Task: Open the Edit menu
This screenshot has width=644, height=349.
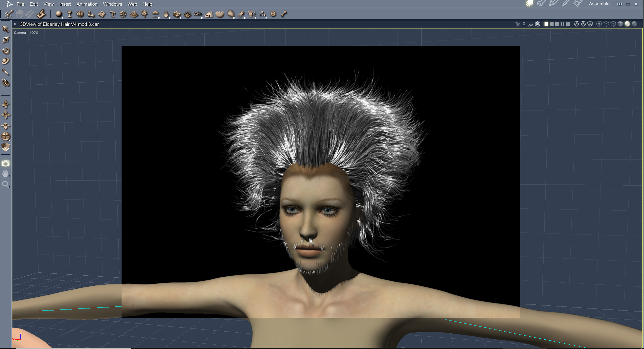Action: tap(34, 4)
